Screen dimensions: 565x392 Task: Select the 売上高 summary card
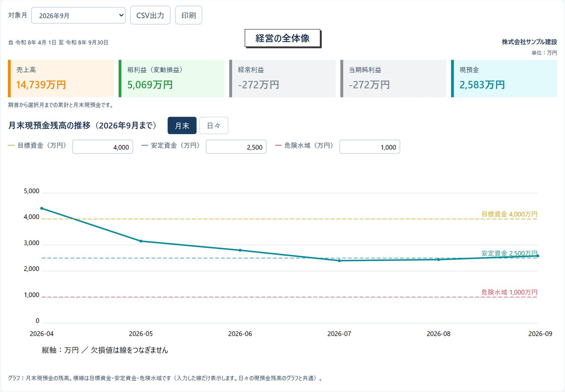(x=61, y=79)
